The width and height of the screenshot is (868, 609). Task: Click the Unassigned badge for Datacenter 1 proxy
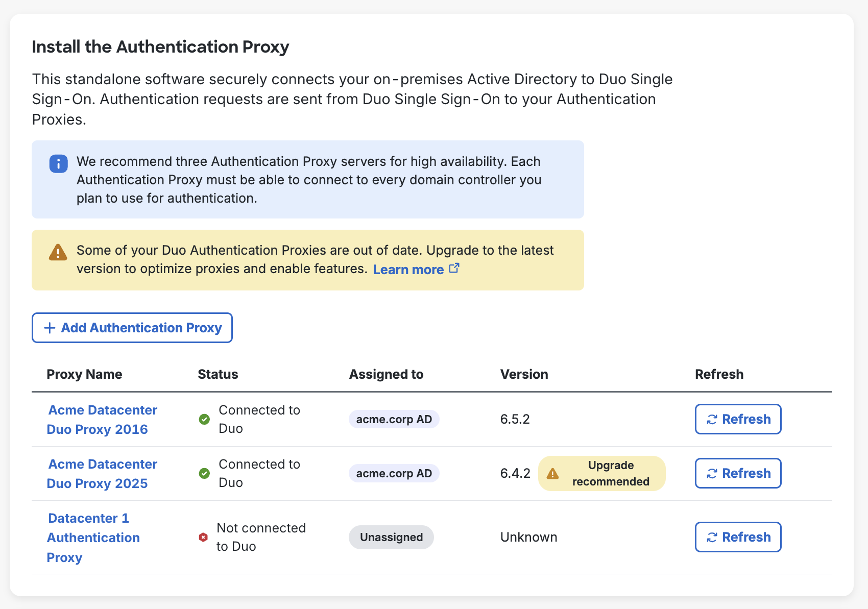[391, 537]
